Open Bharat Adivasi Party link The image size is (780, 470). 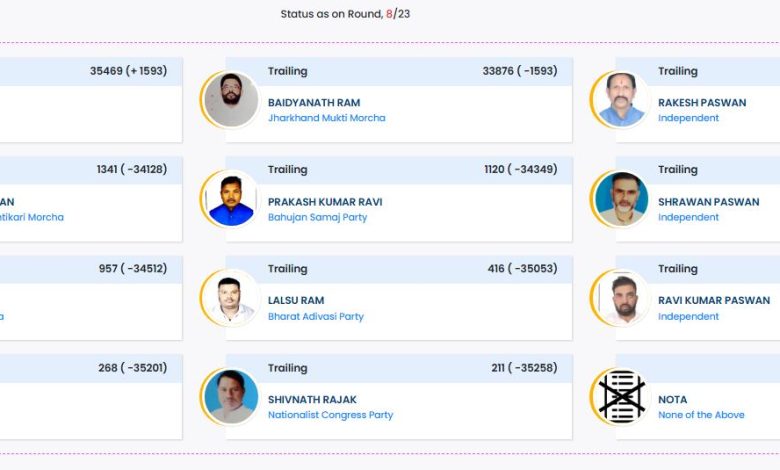[315, 316]
